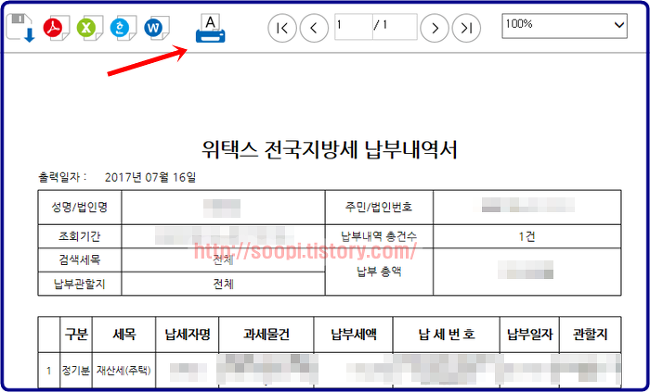Click the 재산세(주택) cell
This screenshot has height=392, width=650.
[124, 370]
